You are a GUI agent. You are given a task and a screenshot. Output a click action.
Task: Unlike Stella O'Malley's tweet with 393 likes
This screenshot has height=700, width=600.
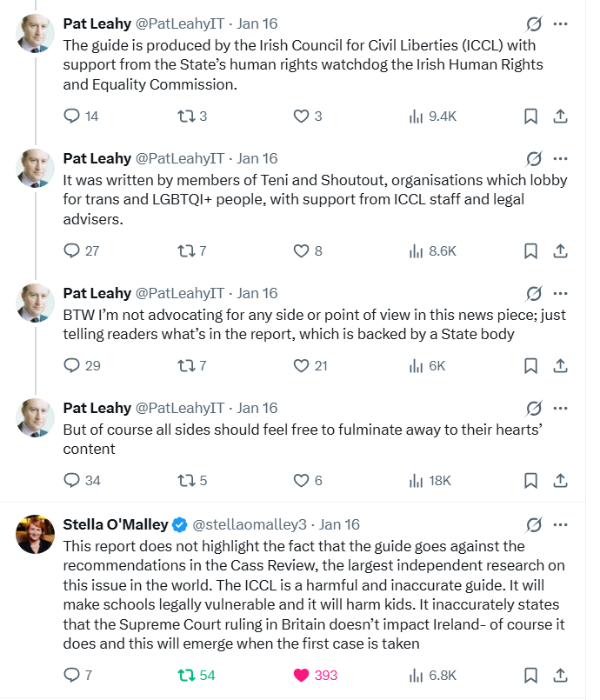point(301,675)
